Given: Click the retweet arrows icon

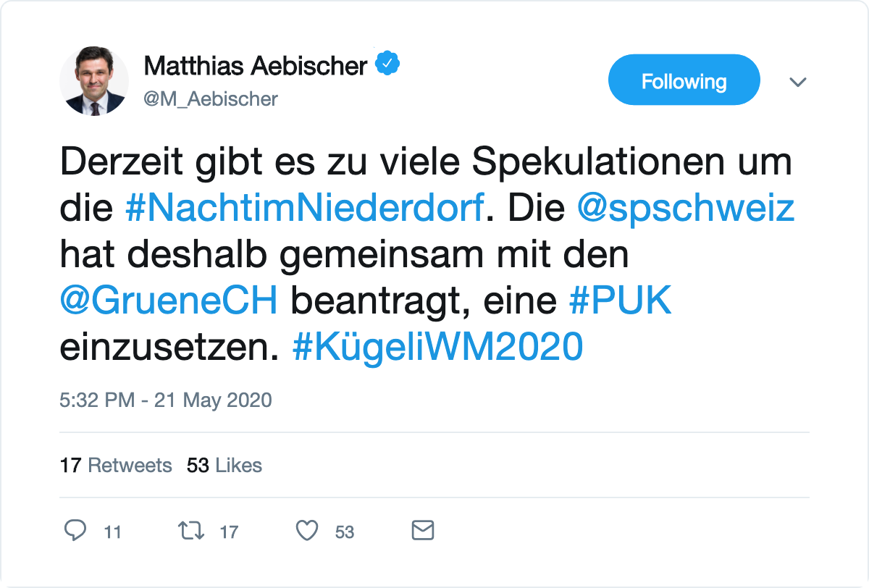Looking at the screenshot, I should click(191, 531).
